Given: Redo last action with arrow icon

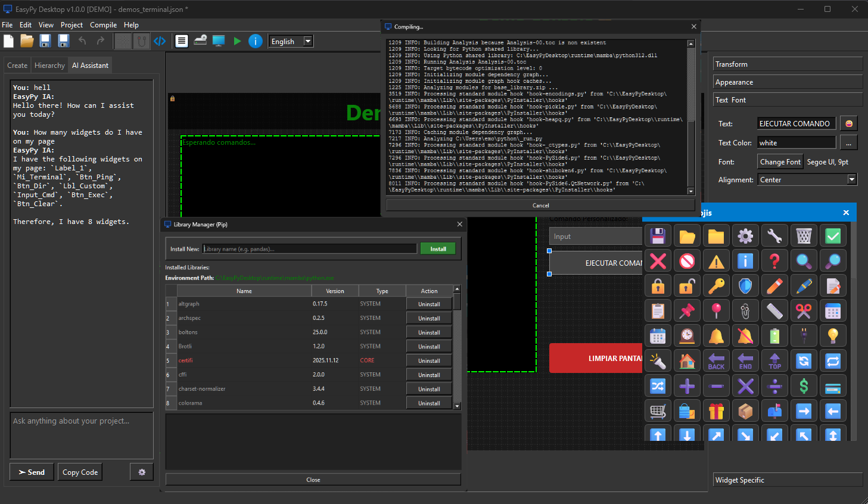Looking at the screenshot, I should pyautogui.click(x=99, y=41).
